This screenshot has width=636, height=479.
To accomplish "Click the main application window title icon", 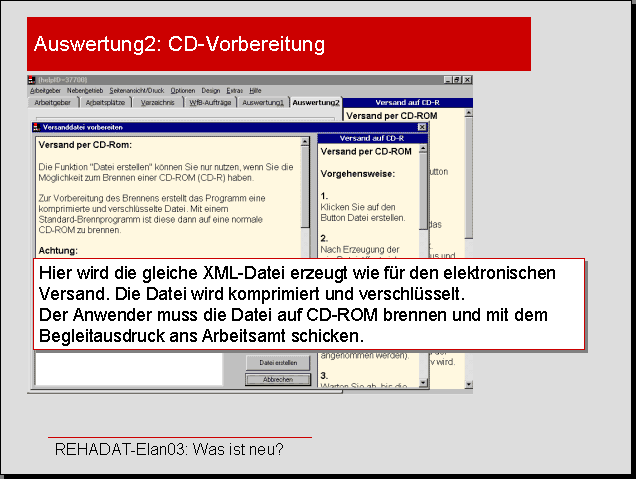I will 32,79.
